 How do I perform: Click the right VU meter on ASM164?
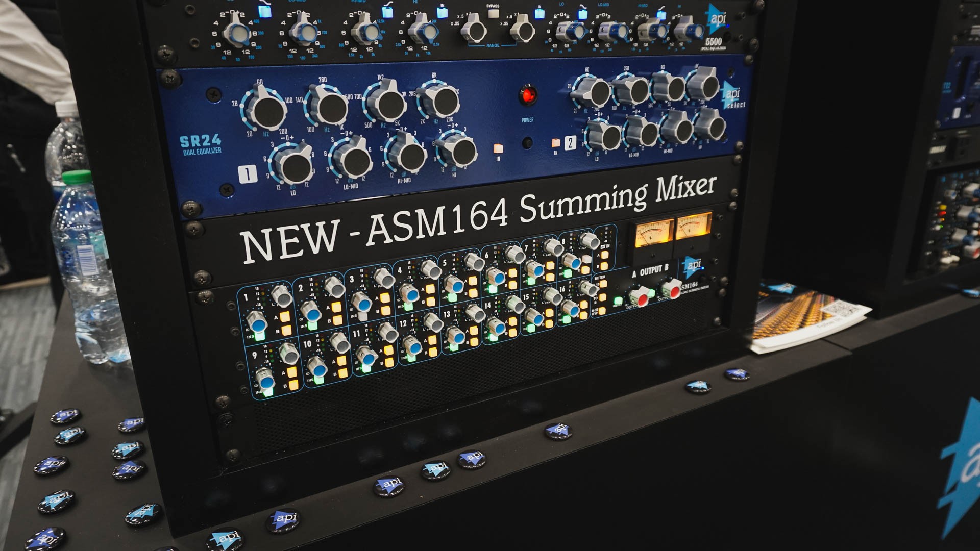point(693,226)
